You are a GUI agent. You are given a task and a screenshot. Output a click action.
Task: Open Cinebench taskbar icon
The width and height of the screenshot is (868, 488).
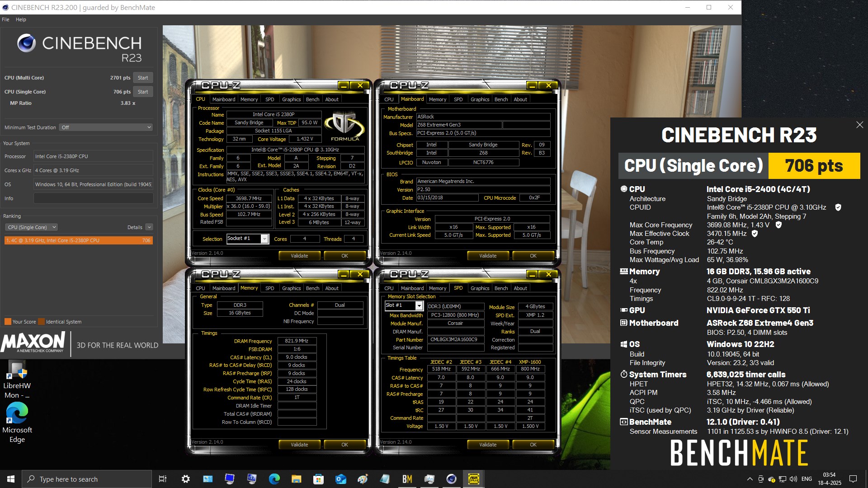coord(451,479)
